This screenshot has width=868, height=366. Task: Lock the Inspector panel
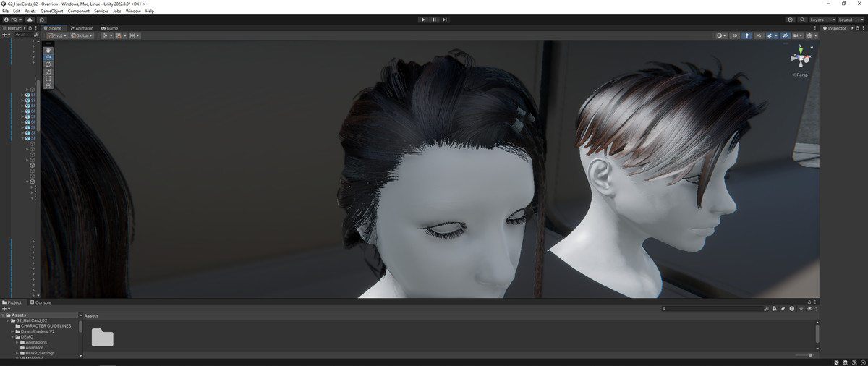tap(856, 28)
